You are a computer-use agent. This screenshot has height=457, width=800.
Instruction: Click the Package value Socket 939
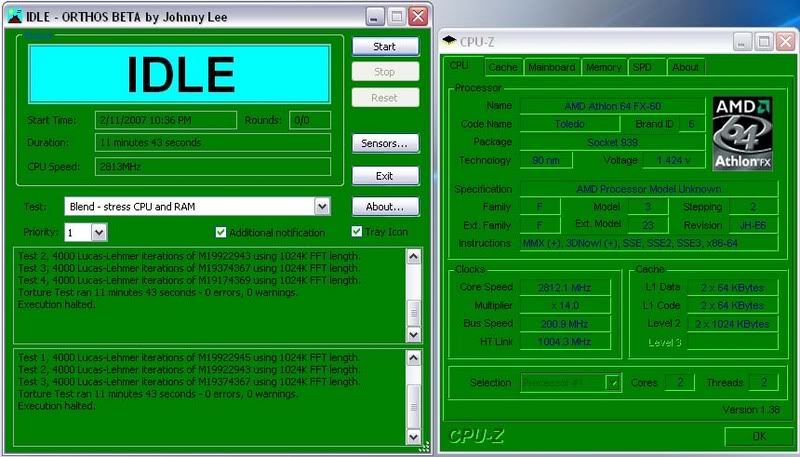[612, 142]
